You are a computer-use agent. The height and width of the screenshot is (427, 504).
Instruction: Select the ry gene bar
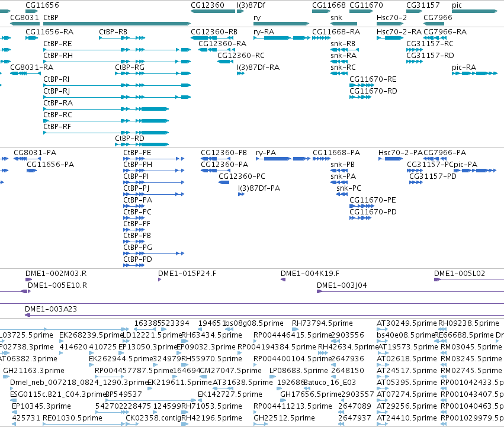coord(281,24)
